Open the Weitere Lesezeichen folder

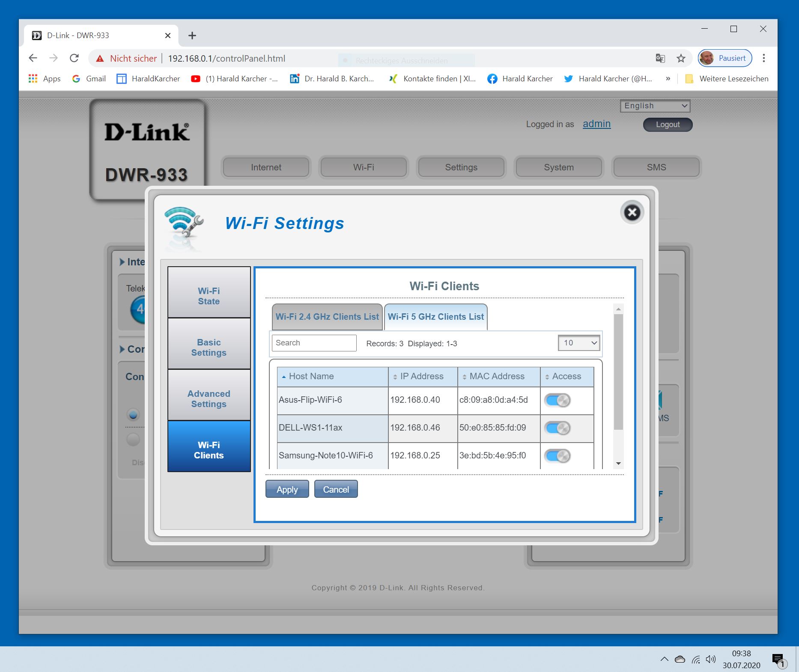(727, 79)
